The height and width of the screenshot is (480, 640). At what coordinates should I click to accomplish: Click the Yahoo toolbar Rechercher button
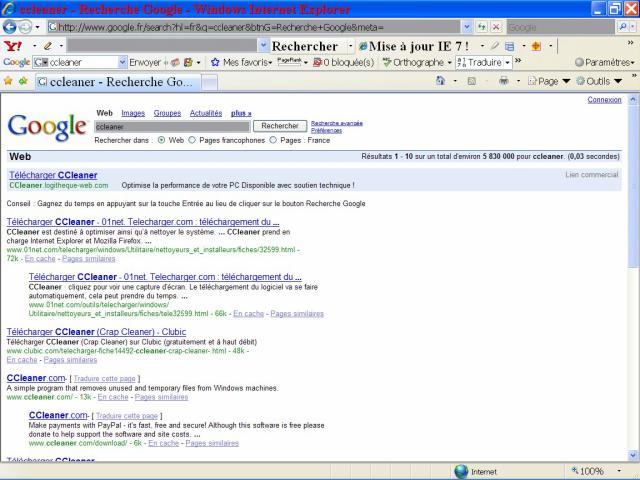coord(304,46)
